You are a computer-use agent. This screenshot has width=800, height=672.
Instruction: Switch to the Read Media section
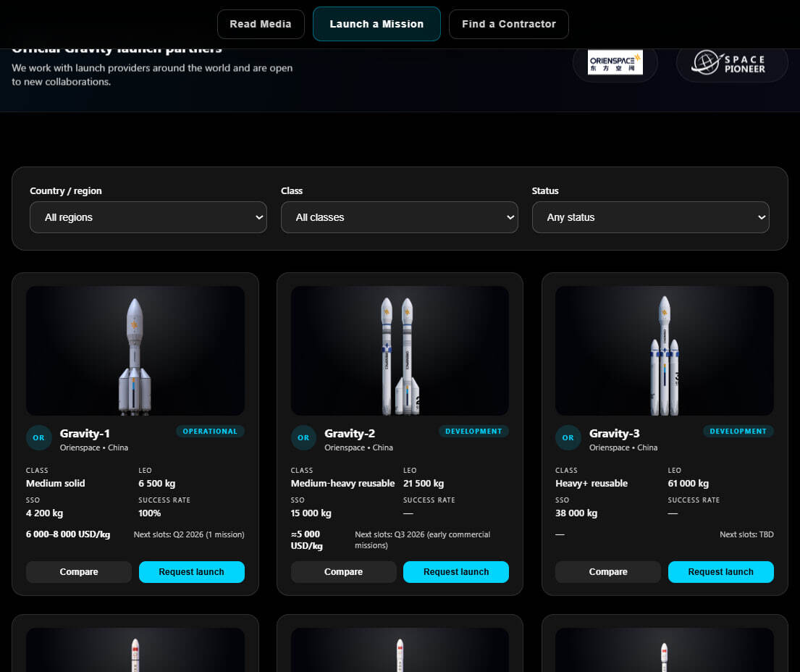(x=261, y=24)
